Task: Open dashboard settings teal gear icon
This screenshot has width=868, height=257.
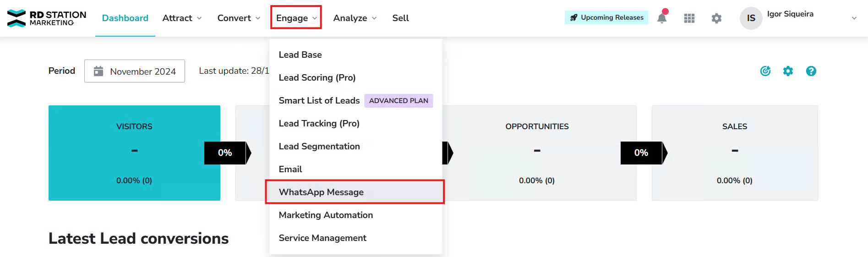Action: 788,71
